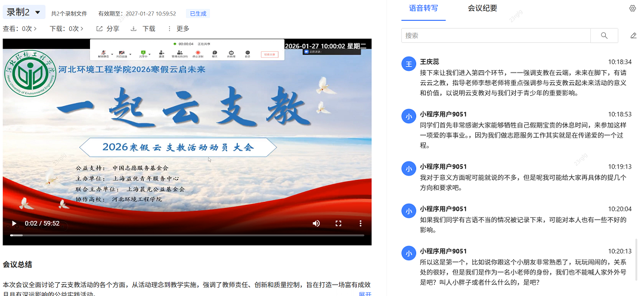Click the 小 avatar beside timestamp 10:20:13
The image size is (644, 296).
pyautogui.click(x=408, y=253)
